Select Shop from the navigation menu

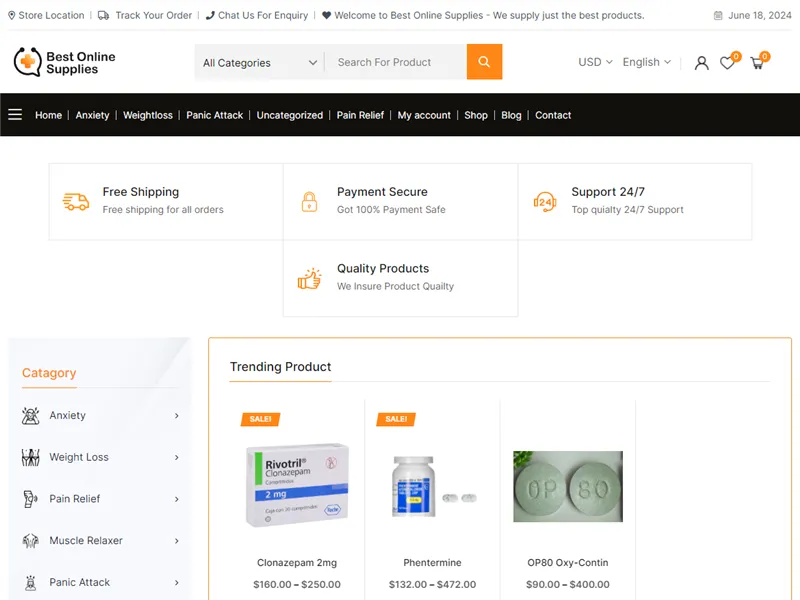[x=476, y=115]
